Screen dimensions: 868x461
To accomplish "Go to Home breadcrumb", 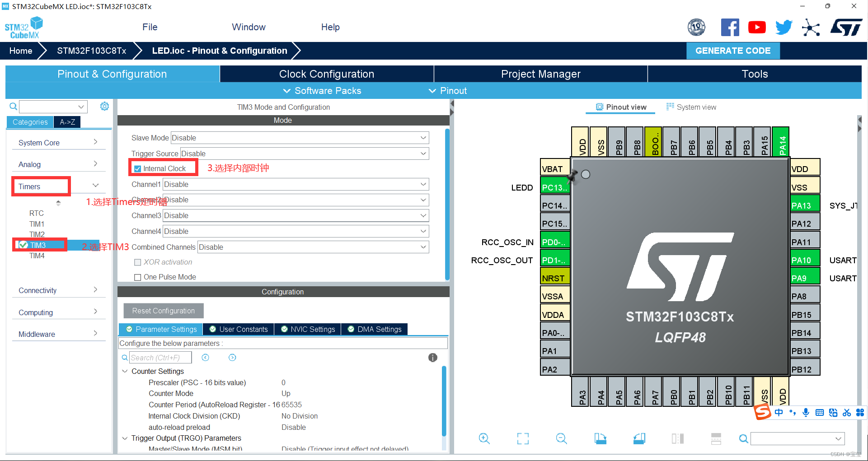I will coord(21,51).
